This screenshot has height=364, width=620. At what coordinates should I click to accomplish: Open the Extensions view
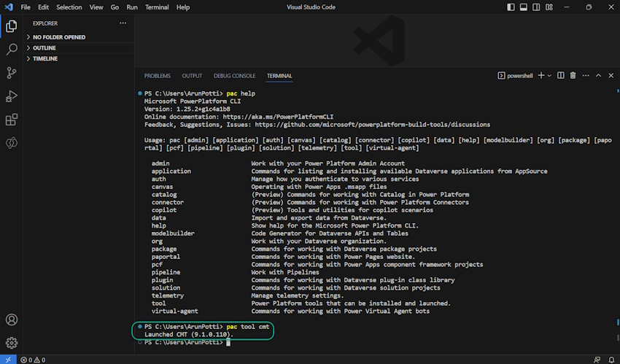(x=12, y=120)
